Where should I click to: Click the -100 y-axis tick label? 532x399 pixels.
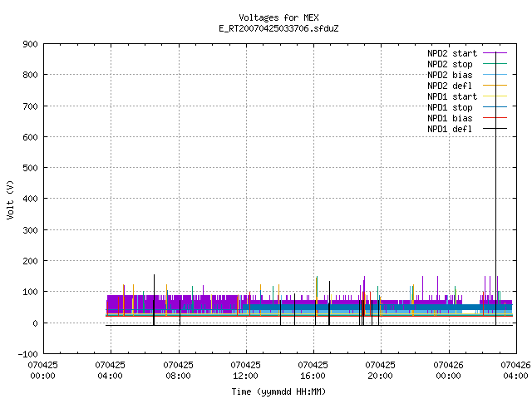27,354
